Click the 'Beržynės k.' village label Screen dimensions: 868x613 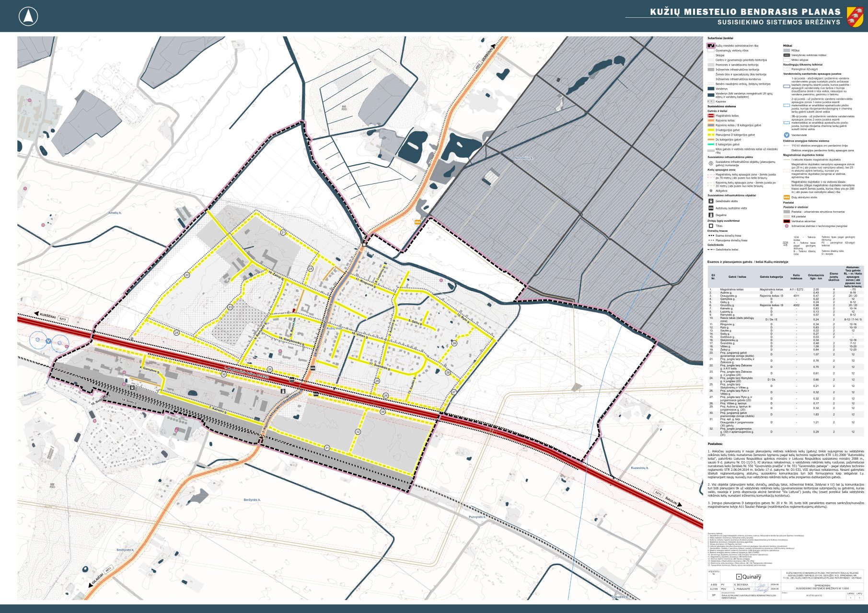point(252,500)
